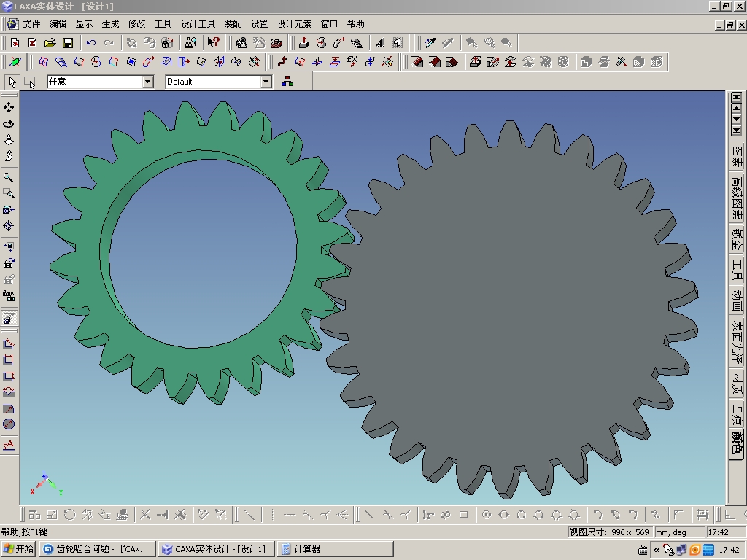The width and height of the screenshot is (747, 560).
Task: Toggle the box selection mode button
Action: click(x=30, y=82)
